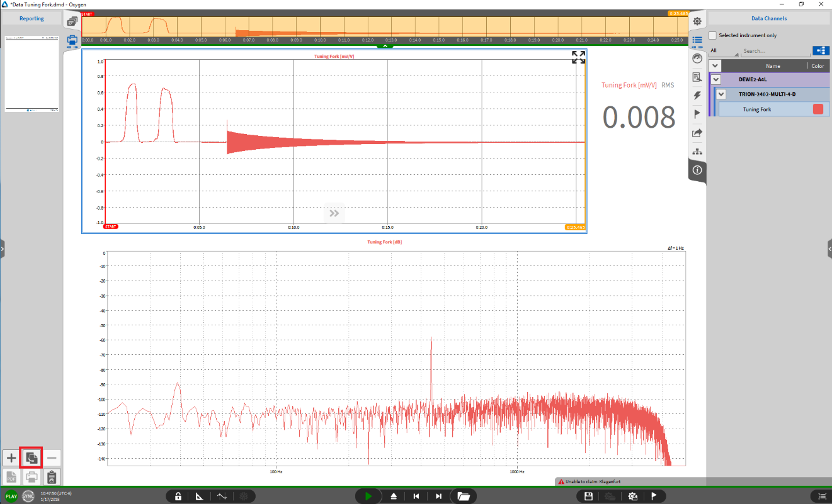832x504 pixels.
Task: Toggle the screen lock padlock icon
Action: (x=178, y=496)
